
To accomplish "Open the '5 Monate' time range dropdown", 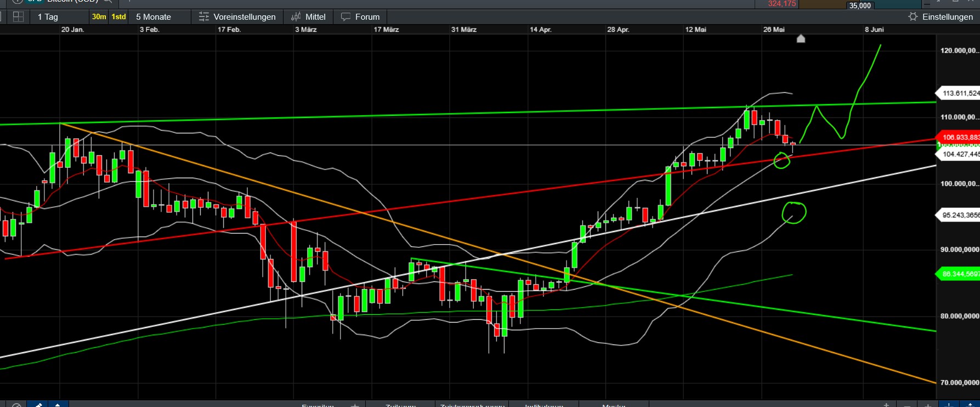I will (x=154, y=17).
